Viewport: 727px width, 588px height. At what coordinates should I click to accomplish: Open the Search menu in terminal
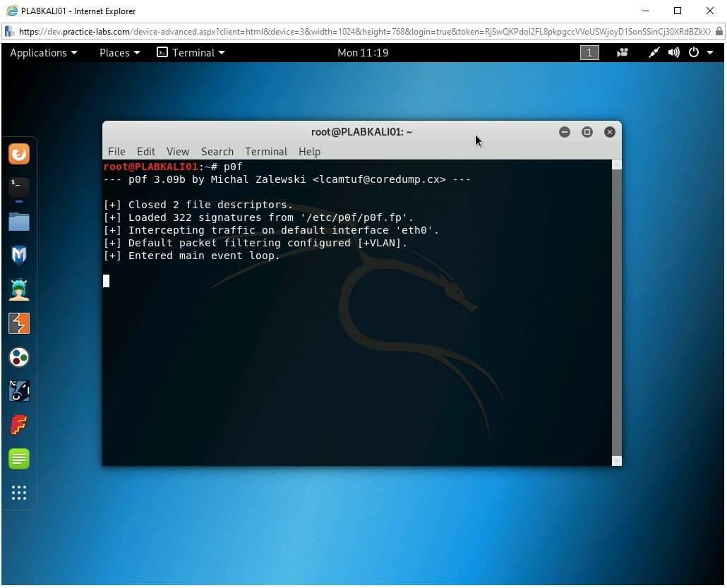pyautogui.click(x=217, y=151)
